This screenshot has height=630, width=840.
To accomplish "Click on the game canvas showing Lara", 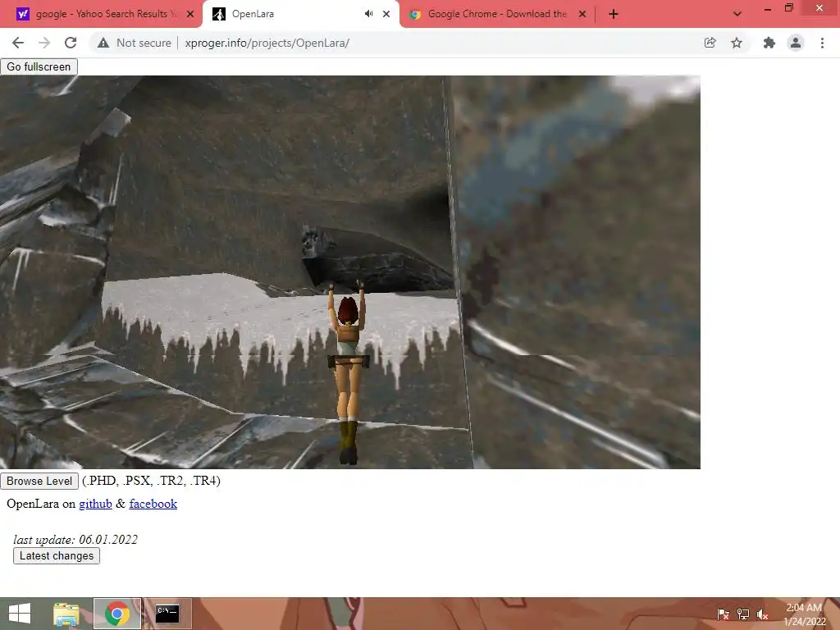I will [x=349, y=272].
